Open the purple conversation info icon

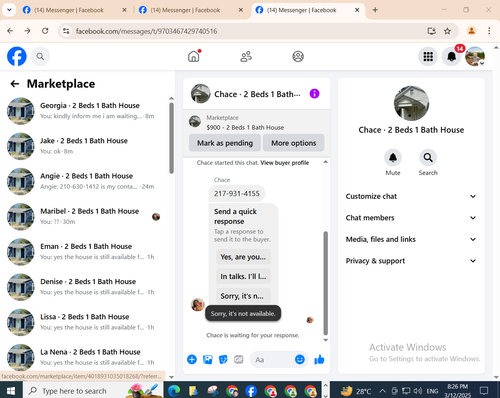tap(314, 94)
